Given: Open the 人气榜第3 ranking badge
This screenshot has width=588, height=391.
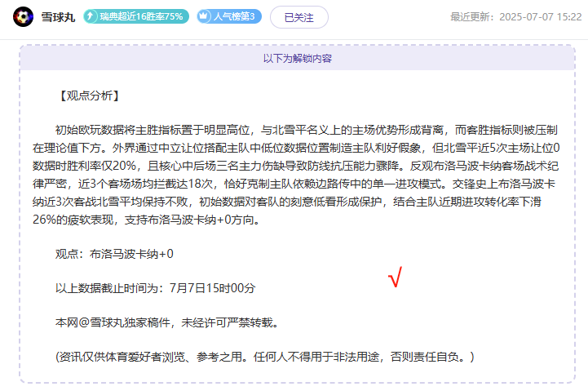Looking at the screenshot, I should point(229,16).
